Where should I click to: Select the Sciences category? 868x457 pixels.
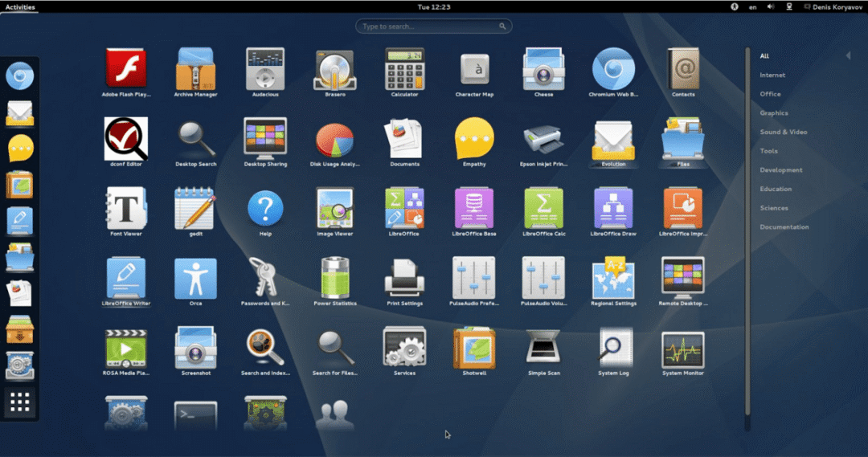[x=774, y=208]
